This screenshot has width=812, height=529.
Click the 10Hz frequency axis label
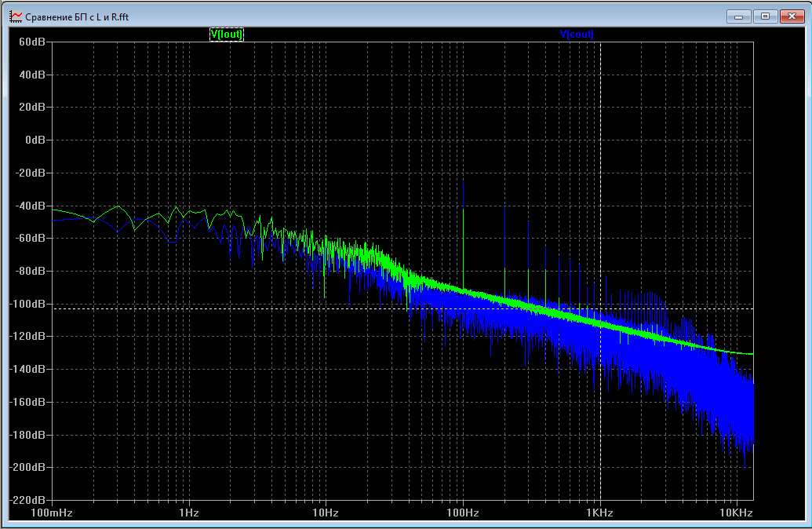tap(326, 513)
